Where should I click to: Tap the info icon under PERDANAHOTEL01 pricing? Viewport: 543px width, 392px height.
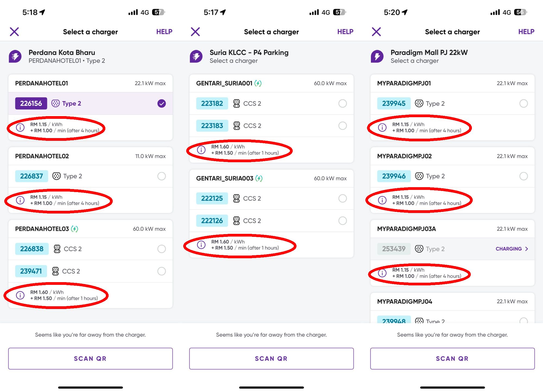point(20,128)
